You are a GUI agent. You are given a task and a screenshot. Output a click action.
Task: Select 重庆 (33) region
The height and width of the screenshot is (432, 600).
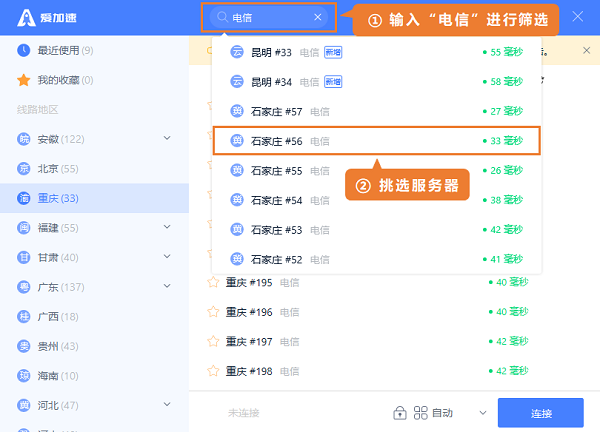tap(94, 198)
